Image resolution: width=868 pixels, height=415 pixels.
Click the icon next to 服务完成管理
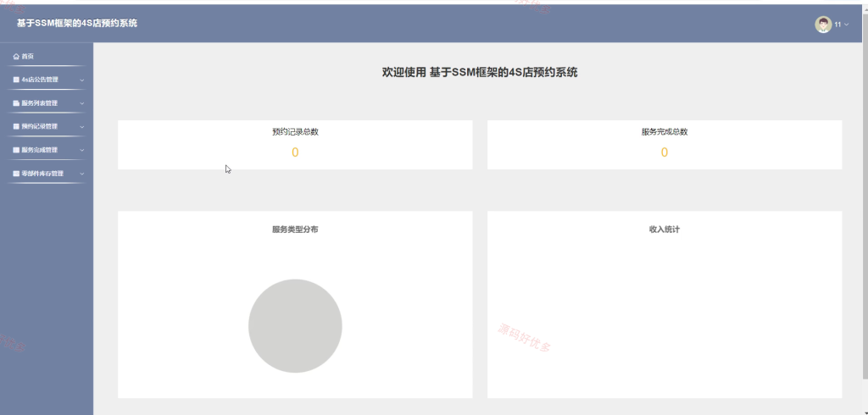[x=16, y=150]
